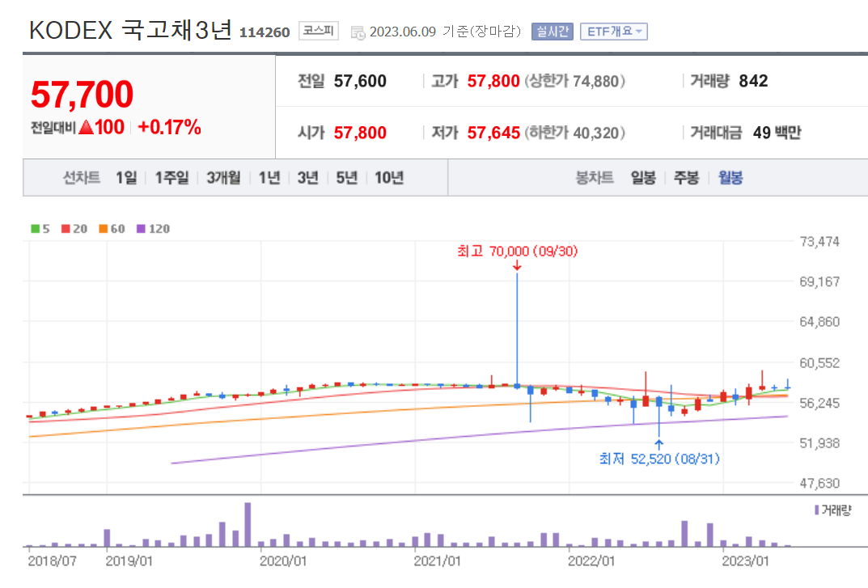Switch to 월봉 monthly candle chart

point(730,178)
